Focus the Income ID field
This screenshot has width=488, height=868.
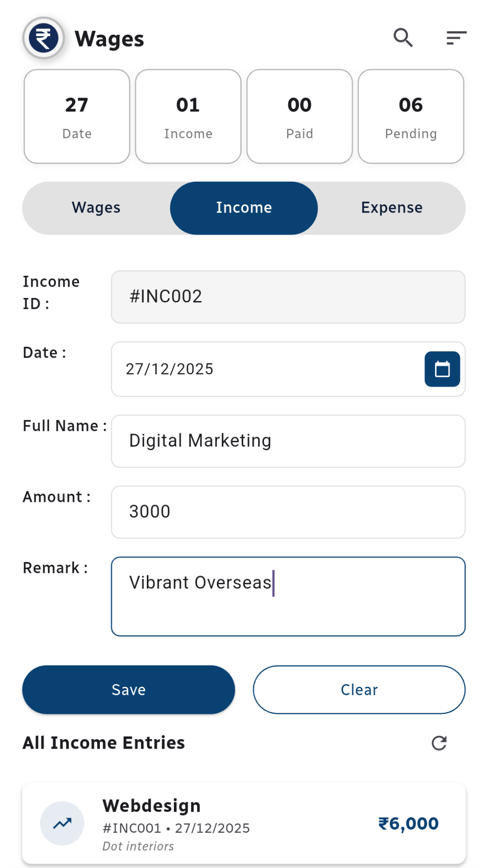point(288,297)
